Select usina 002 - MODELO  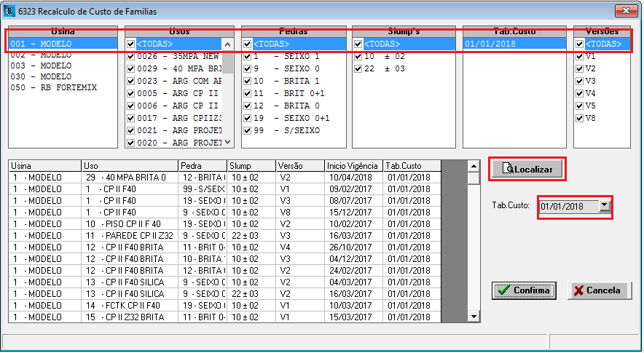coord(63,55)
